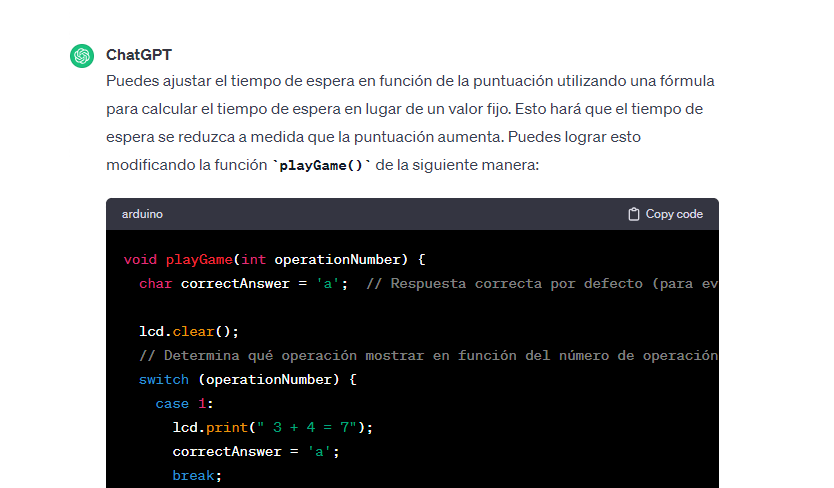Click the line 'void playGame(int operationNumber) {'
Image resolution: width=834 pixels, height=488 pixels.
[x=274, y=260]
